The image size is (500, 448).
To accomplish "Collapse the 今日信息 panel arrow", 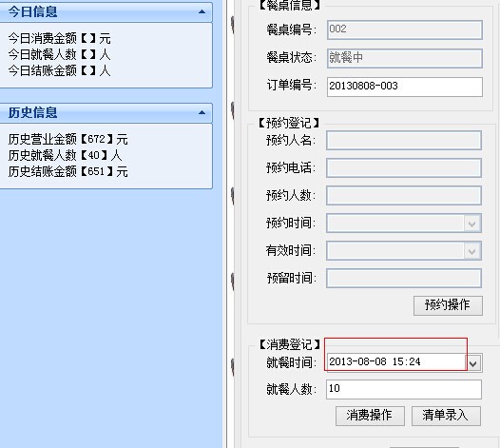I will pos(202,11).
